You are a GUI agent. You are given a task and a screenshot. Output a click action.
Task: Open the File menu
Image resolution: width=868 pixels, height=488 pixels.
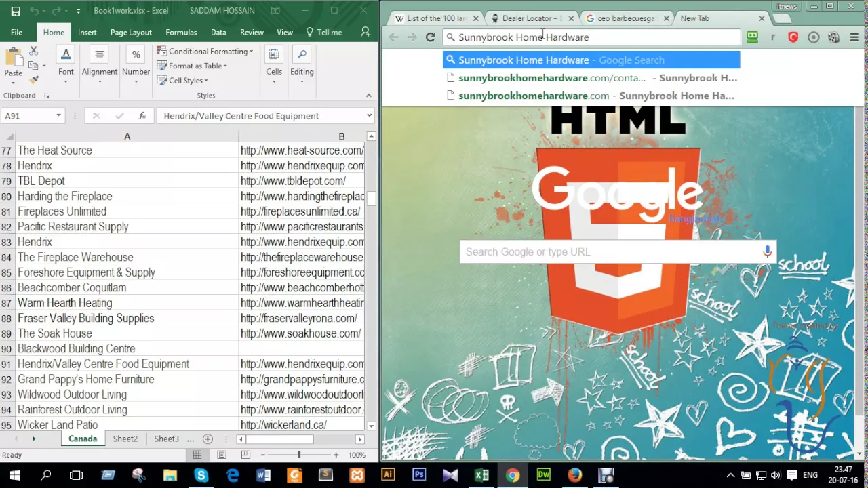[x=16, y=32]
